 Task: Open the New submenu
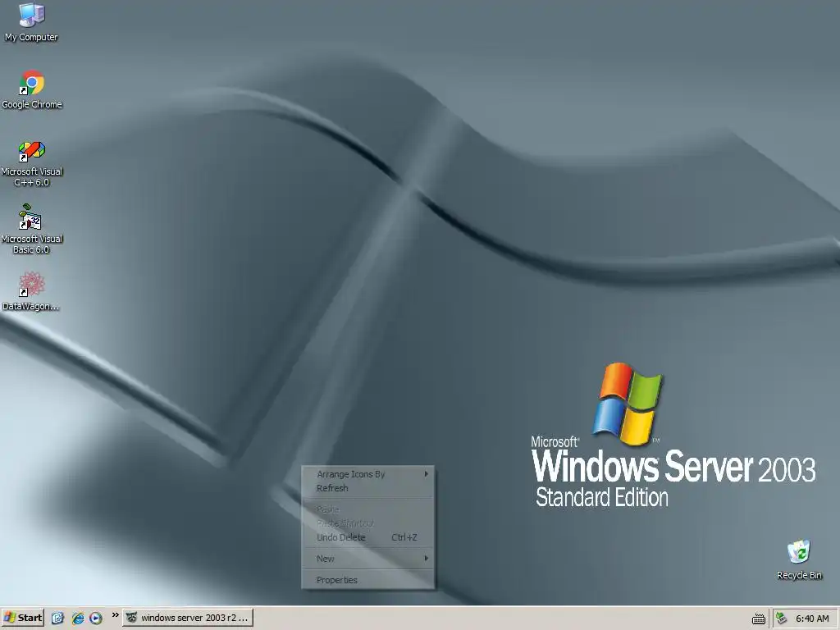(368, 558)
